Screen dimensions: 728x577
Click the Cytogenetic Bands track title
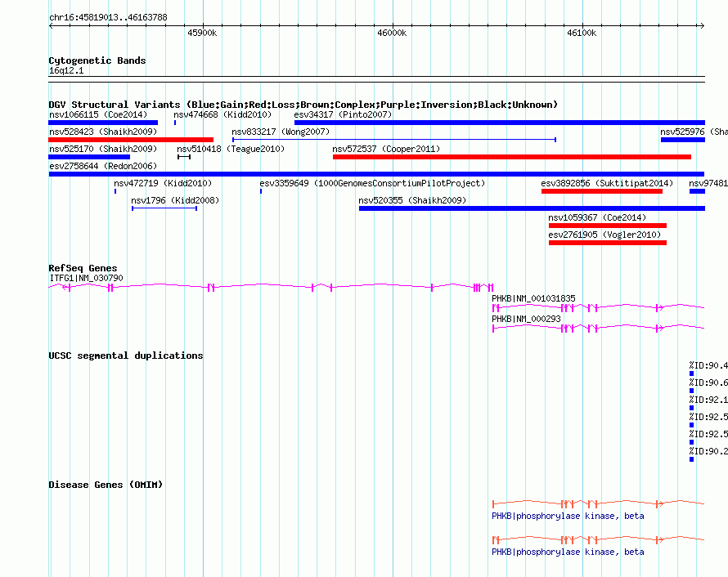[97, 60]
